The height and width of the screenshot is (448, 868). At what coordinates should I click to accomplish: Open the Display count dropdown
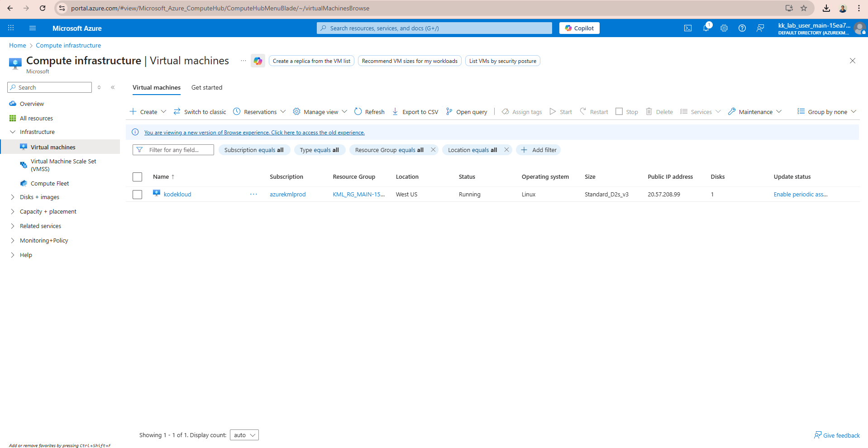click(x=244, y=435)
